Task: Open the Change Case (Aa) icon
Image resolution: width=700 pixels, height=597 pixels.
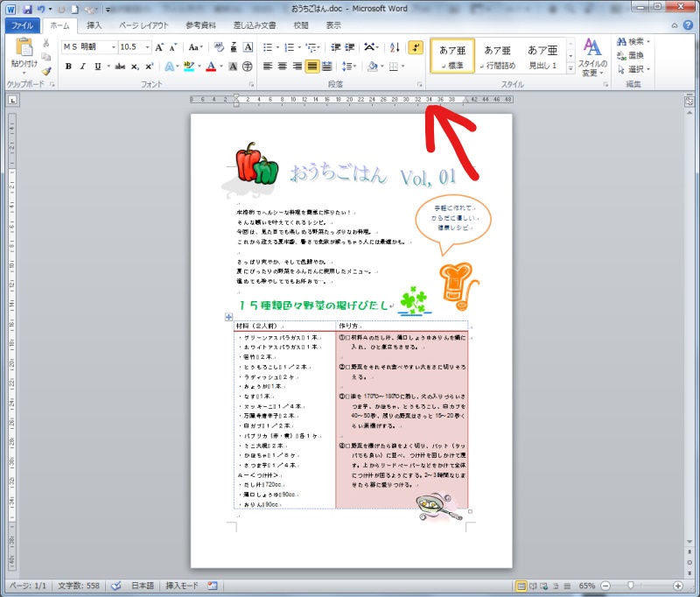Action: tap(194, 45)
